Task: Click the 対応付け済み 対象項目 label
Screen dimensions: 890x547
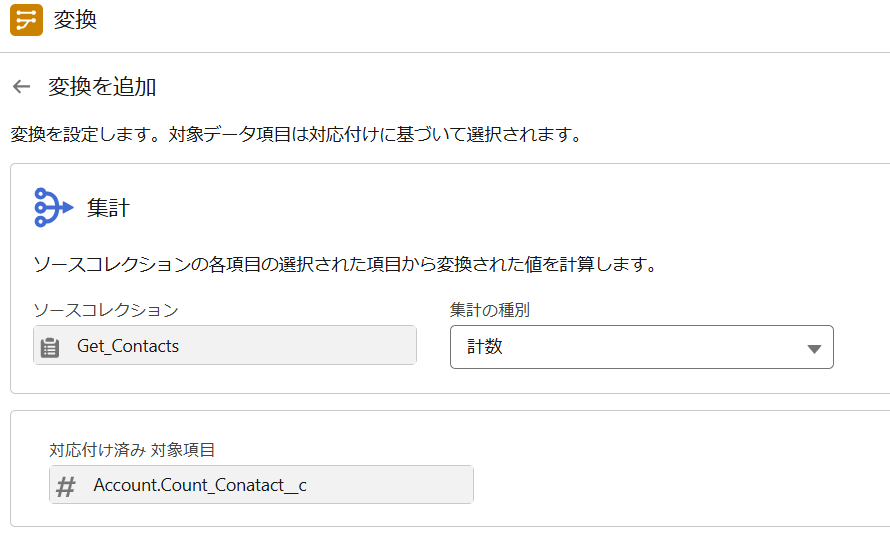Action: coord(132,450)
